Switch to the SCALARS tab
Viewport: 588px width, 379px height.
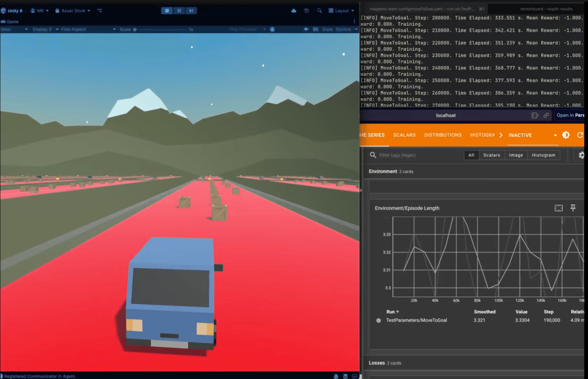point(404,135)
